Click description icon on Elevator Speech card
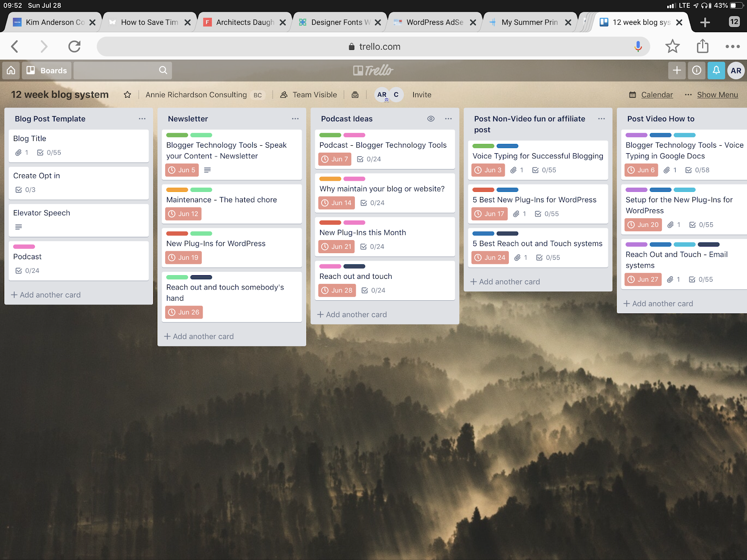Viewport: 747px width, 560px height. pos(19,227)
